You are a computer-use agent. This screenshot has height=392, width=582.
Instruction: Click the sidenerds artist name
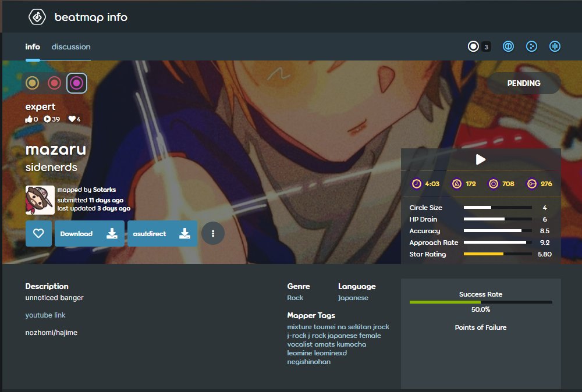(51, 168)
